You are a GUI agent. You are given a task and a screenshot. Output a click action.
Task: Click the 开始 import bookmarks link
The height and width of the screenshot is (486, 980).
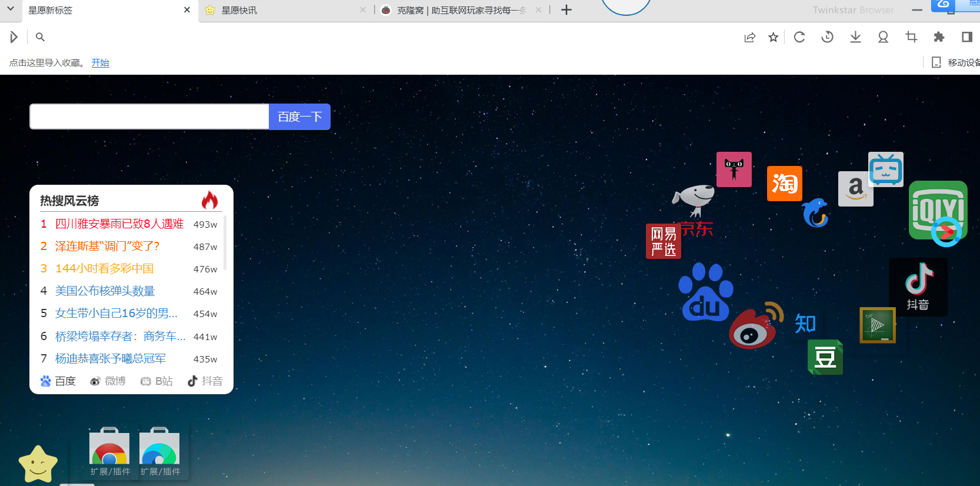[x=100, y=62]
